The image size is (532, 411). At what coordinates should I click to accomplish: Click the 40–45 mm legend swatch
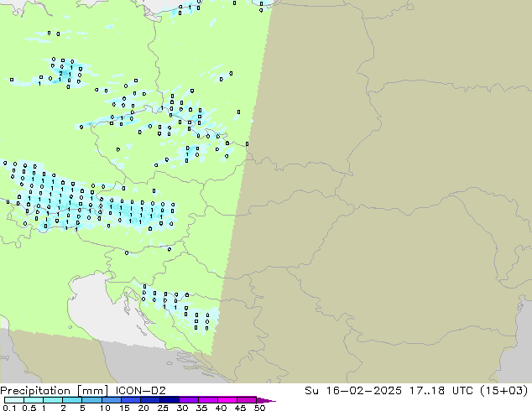tap(227, 400)
